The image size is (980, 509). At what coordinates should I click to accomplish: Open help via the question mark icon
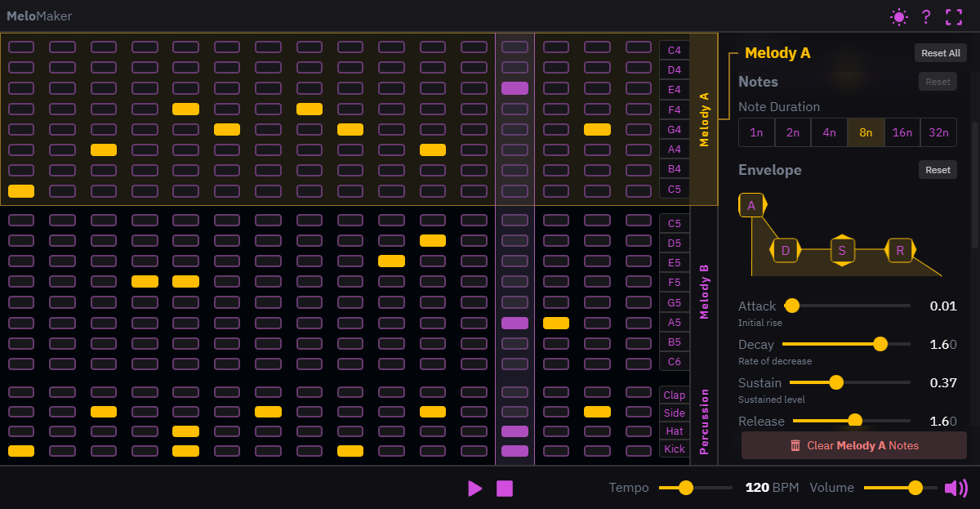point(926,16)
